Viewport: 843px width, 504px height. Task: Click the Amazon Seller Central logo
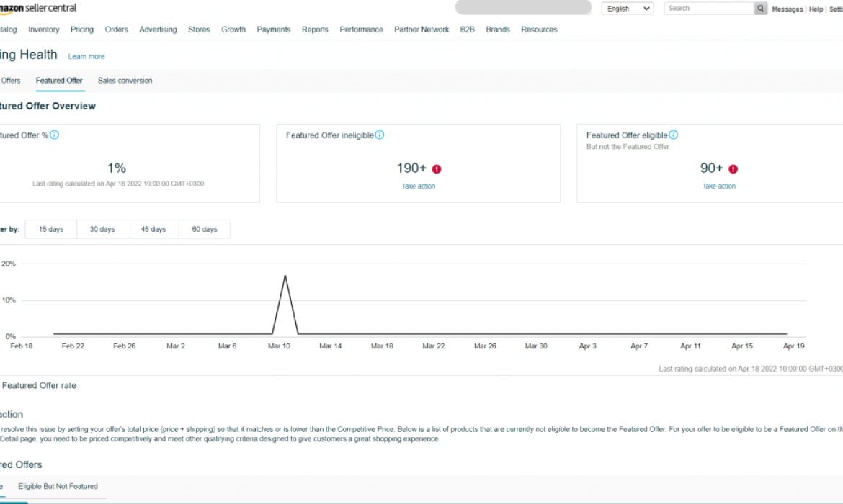point(38,8)
